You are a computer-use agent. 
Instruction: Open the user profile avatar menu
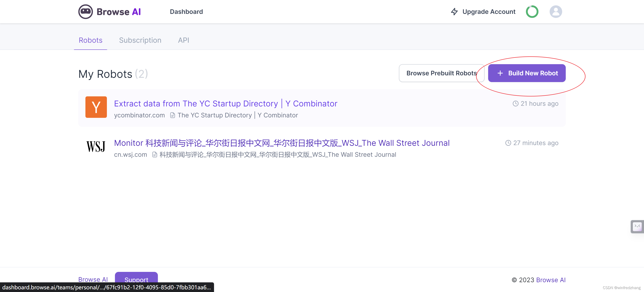point(555,11)
